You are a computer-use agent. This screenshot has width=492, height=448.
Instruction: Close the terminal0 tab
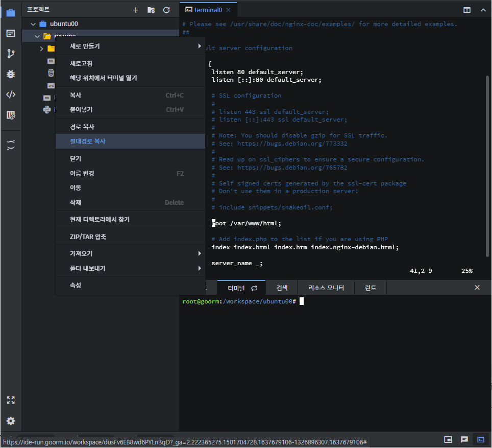(x=229, y=10)
